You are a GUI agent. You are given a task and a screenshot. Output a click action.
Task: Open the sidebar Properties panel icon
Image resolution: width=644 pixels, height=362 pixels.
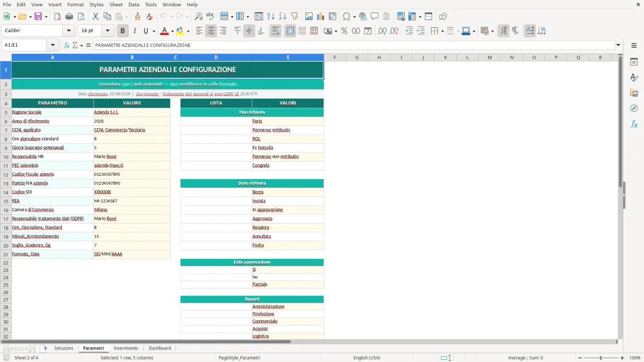coord(634,62)
